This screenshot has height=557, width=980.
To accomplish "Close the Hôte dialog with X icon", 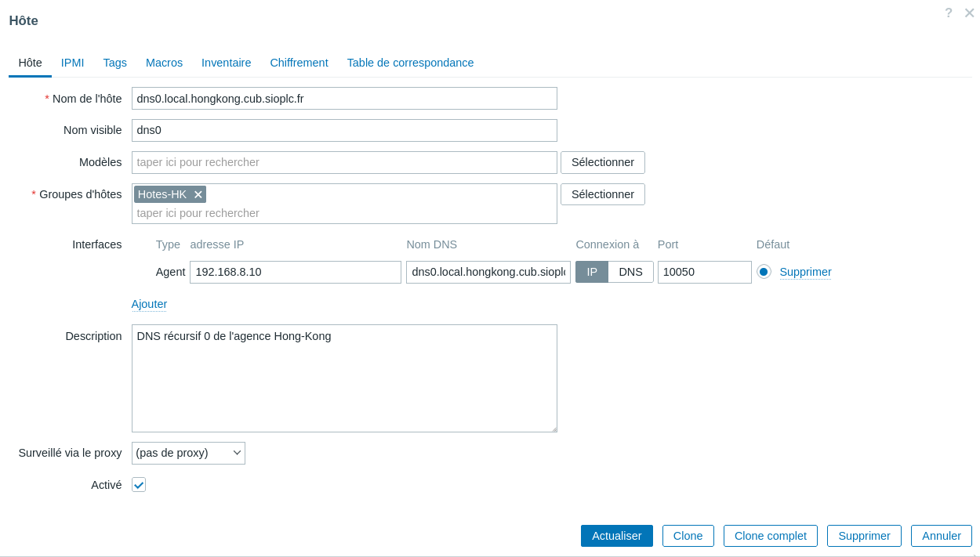I will [x=969, y=13].
